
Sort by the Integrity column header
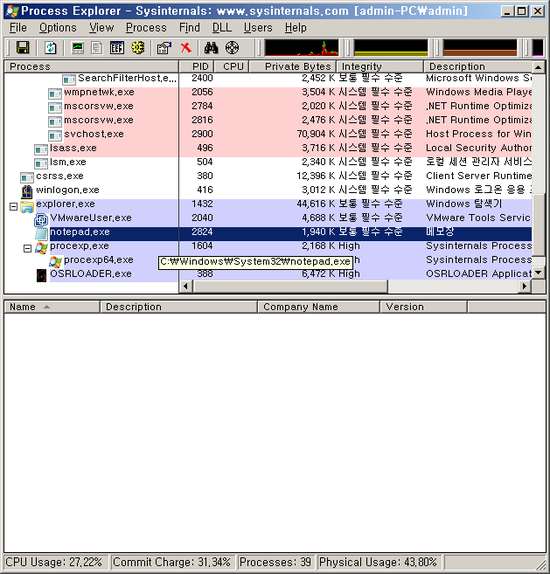click(x=380, y=67)
